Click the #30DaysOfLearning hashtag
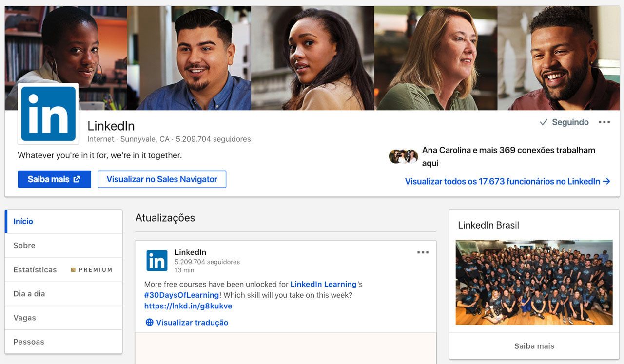 coord(181,295)
